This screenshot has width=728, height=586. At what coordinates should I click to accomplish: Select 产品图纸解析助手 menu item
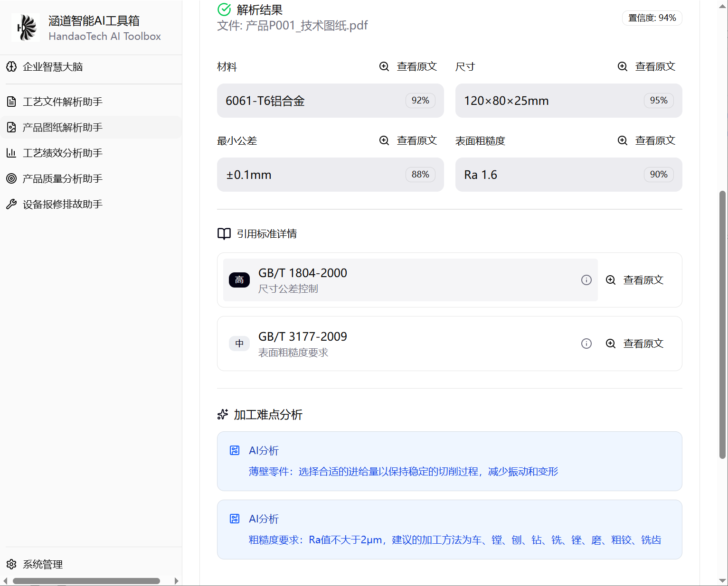tap(62, 127)
